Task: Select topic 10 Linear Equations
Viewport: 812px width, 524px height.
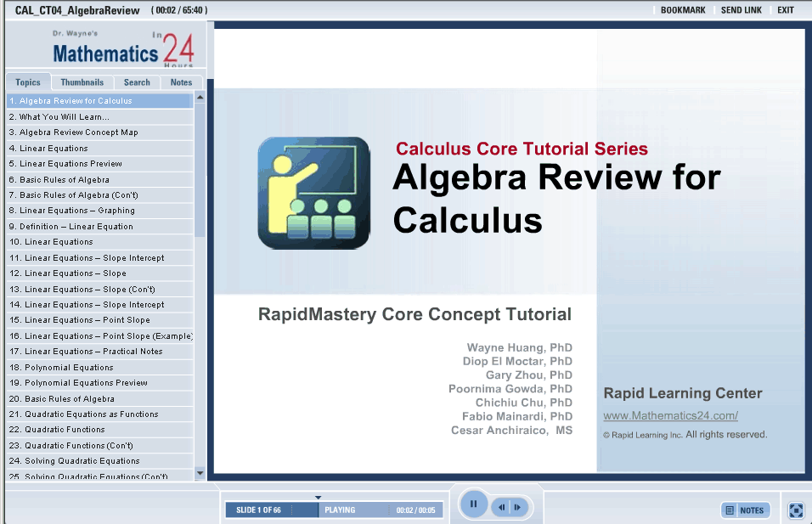Action: [100, 242]
